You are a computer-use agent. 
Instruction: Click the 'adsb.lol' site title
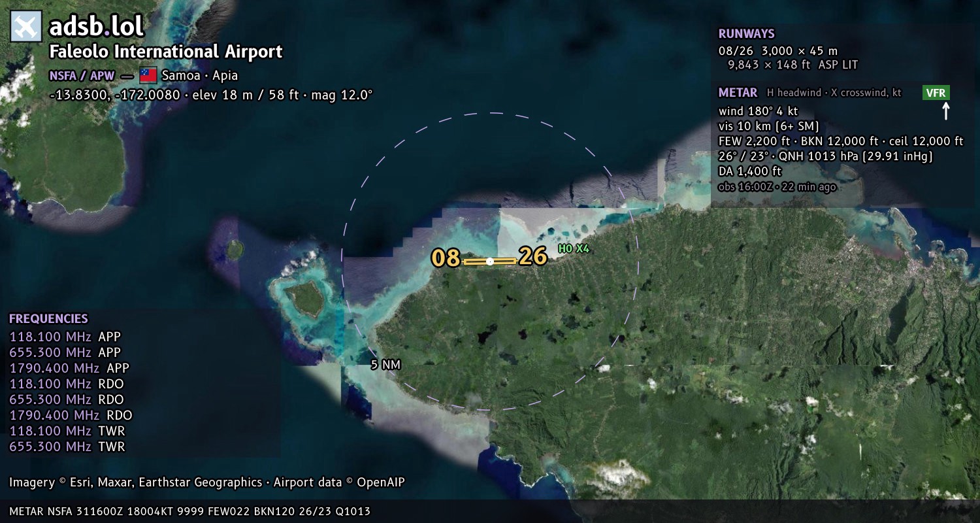[96, 26]
